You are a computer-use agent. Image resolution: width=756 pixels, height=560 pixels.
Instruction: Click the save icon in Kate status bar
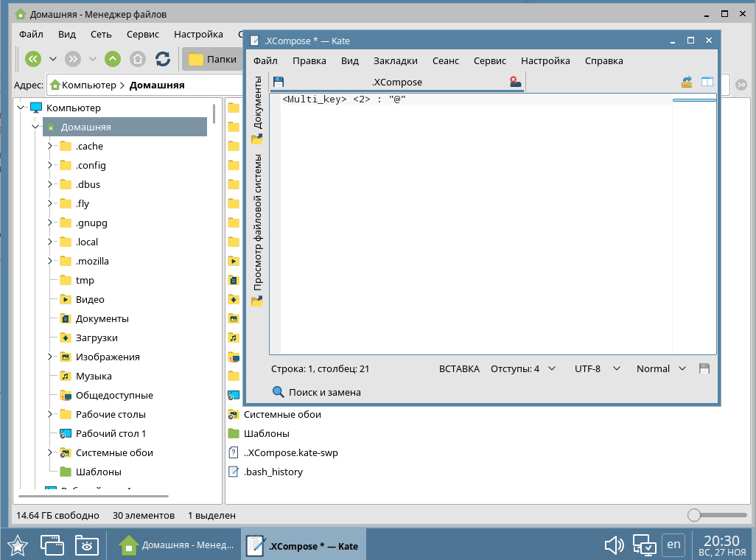click(x=704, y=368)
